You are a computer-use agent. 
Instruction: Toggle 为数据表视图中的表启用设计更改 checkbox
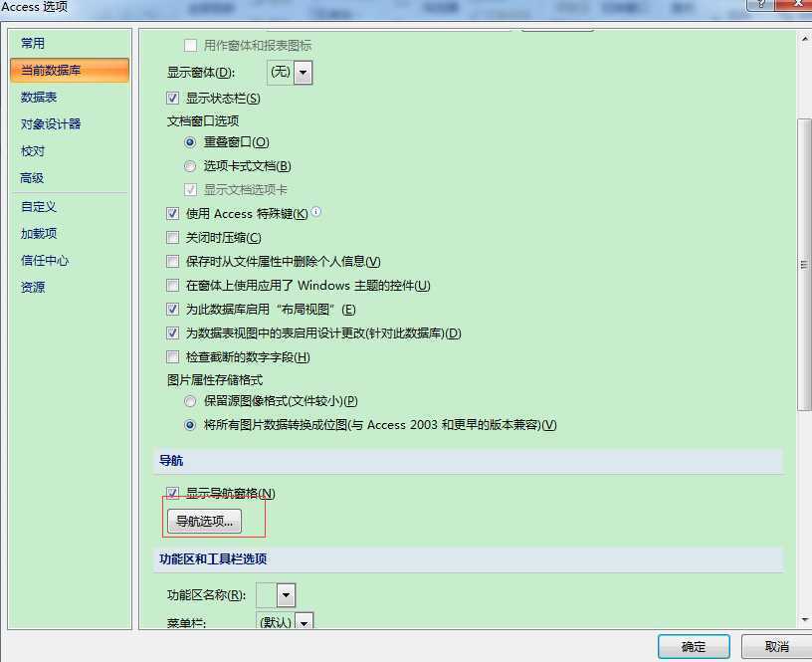pos(172,333)
